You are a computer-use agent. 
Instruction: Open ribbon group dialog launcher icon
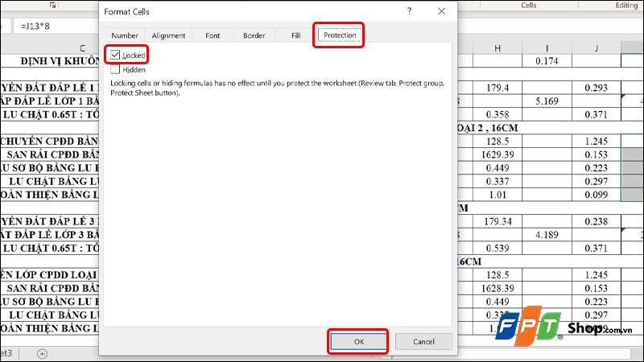52,5
